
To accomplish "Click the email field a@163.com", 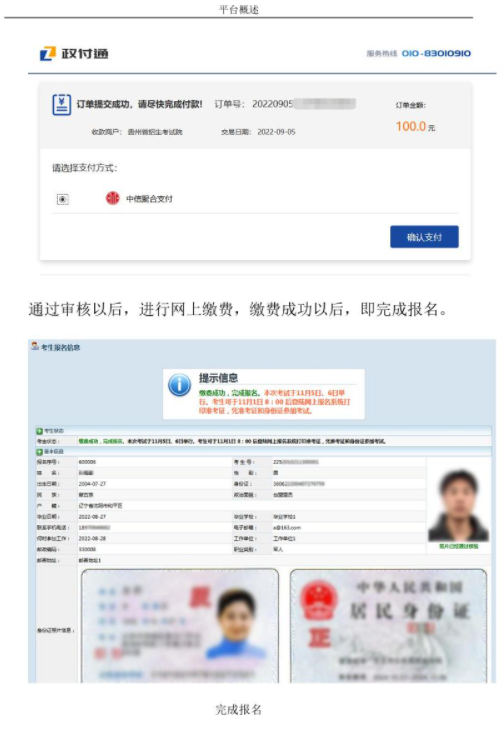I will point(287,528).
